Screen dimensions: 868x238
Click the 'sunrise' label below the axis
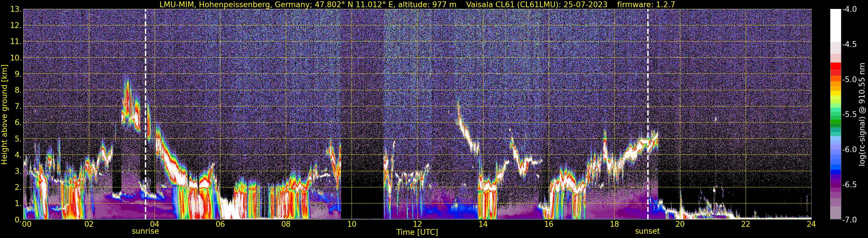[x=145, y=231]
